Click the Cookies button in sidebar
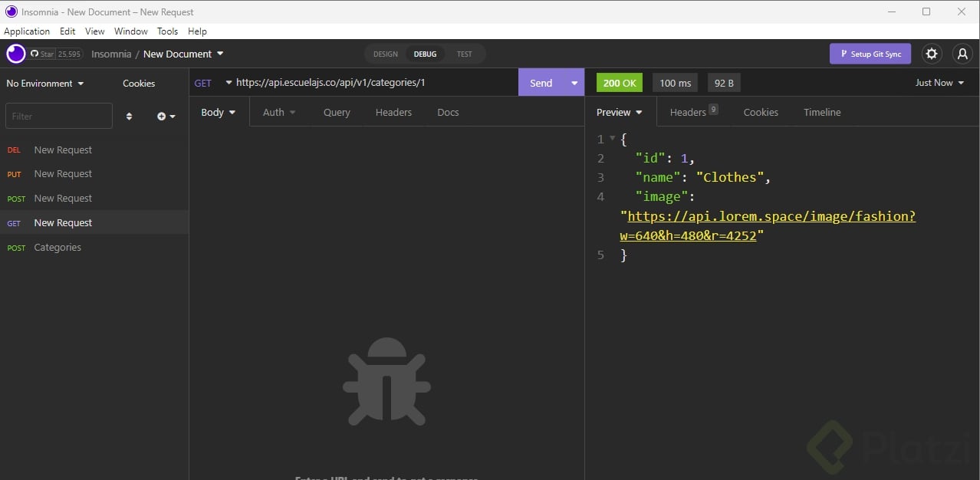The image size is (980, 480). click(x=139, y=83)
